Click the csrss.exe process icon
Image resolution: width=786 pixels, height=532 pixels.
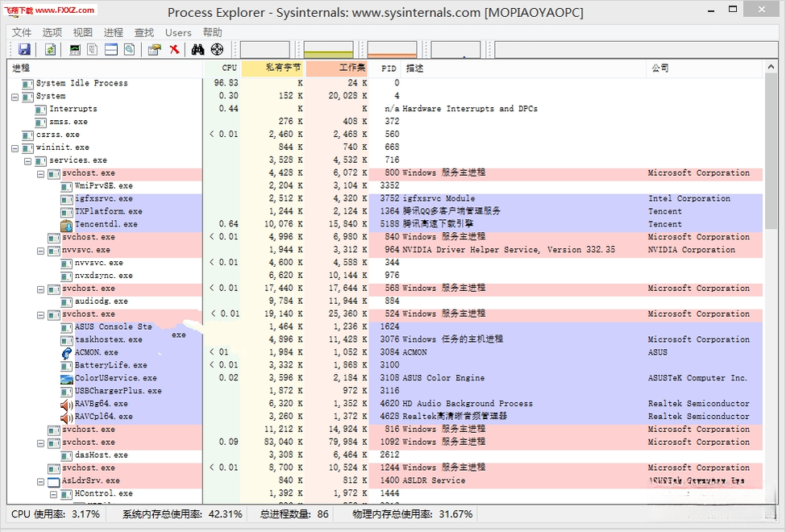(27, 135)
